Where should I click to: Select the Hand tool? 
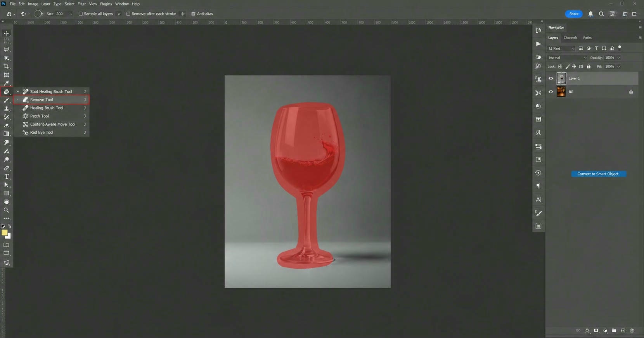(x=7, y=202)
